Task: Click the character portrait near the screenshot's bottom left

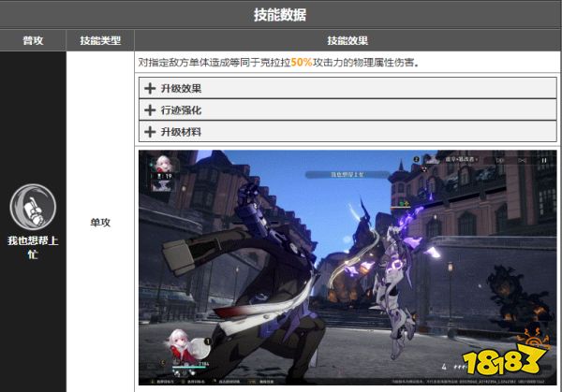Action: (184, 346)
